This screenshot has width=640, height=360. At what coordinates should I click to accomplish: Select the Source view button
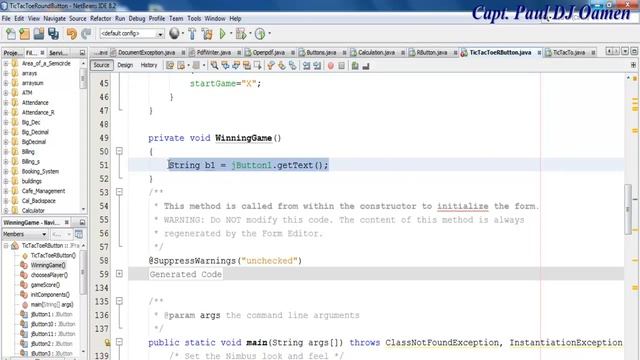(101, 65)
